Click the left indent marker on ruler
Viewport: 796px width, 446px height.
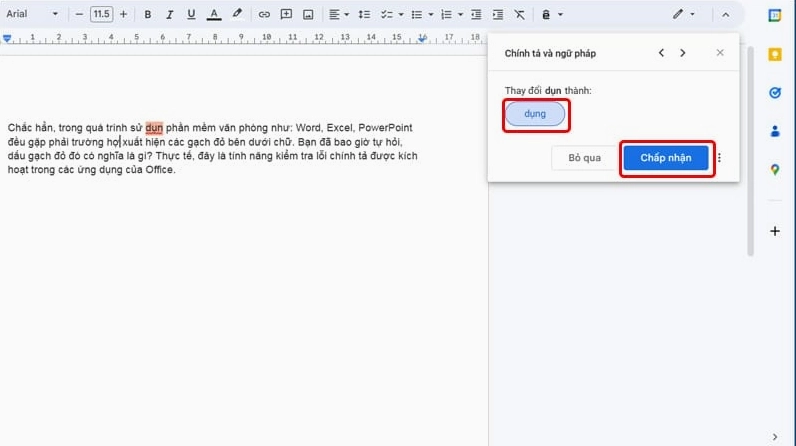pyautogui.click(x=7, y=39)
